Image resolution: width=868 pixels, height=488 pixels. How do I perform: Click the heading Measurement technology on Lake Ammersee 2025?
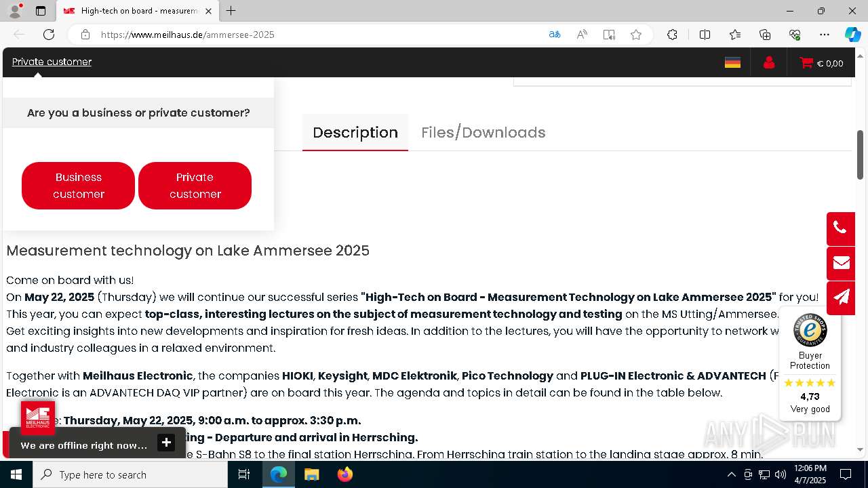(x=188, y=251)
